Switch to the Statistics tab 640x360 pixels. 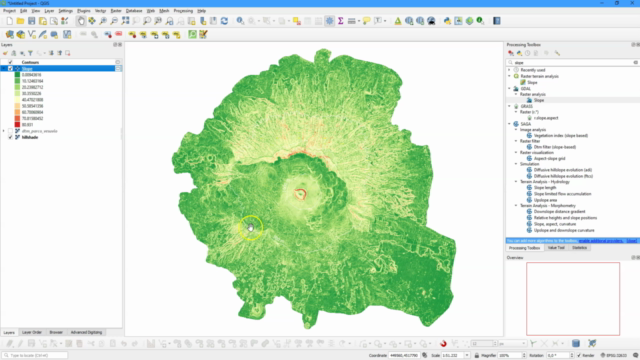pos(579,248)
